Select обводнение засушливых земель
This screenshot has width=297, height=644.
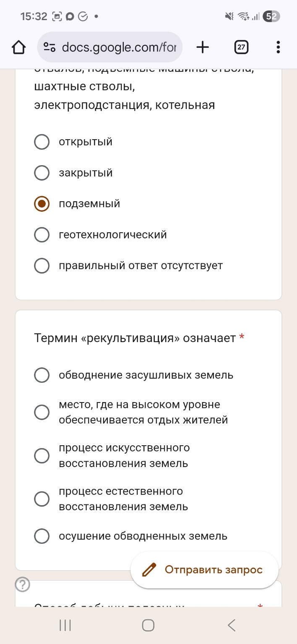[42, 375]
